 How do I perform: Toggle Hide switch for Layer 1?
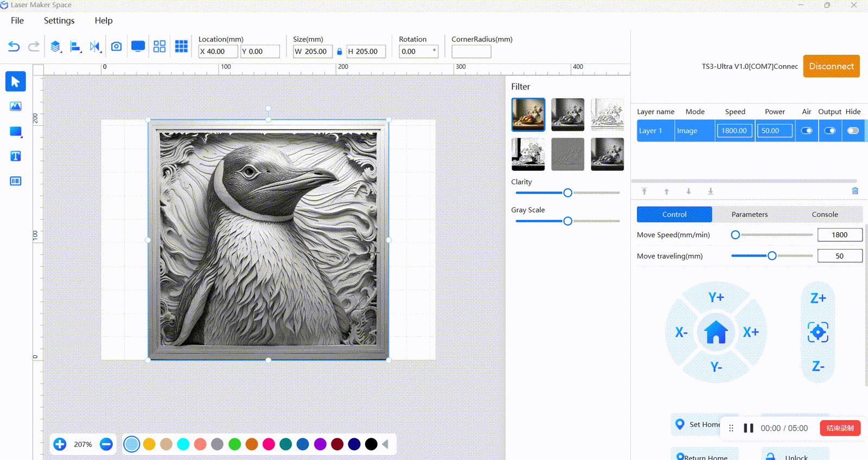point(853,131)
